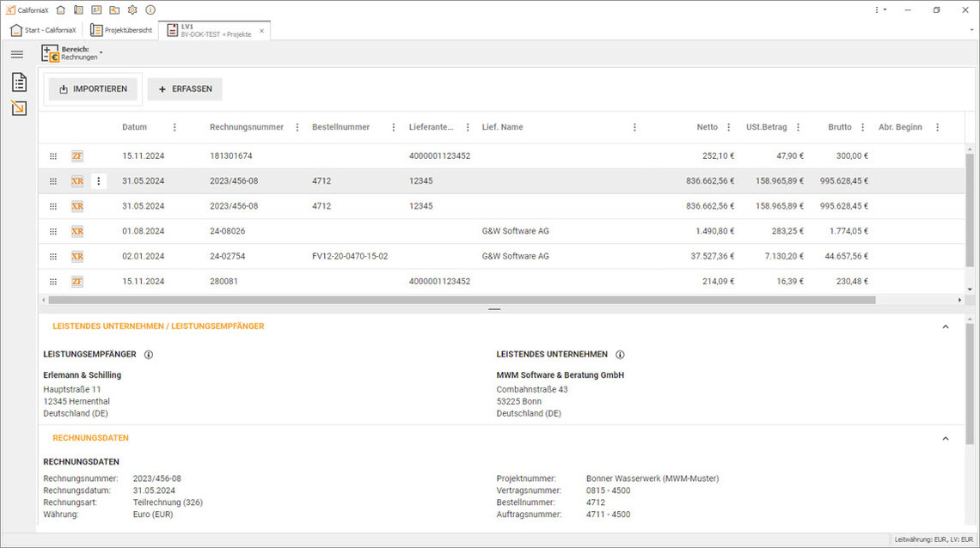Viewport: 980px width, 548px height.
Task: Open the Bereich Rechnungen dropdown
Action: pos(101,53)
